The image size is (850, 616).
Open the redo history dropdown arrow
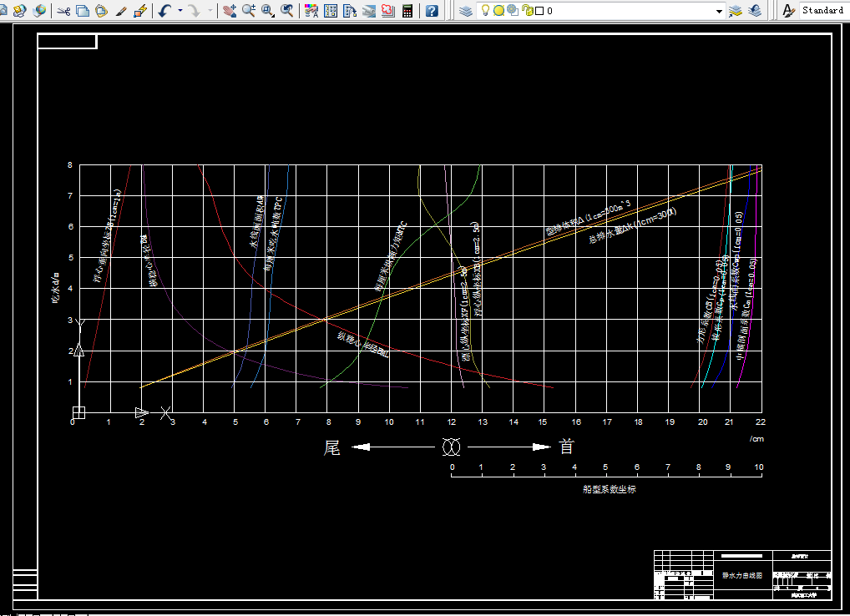click(x=210, y=10)
